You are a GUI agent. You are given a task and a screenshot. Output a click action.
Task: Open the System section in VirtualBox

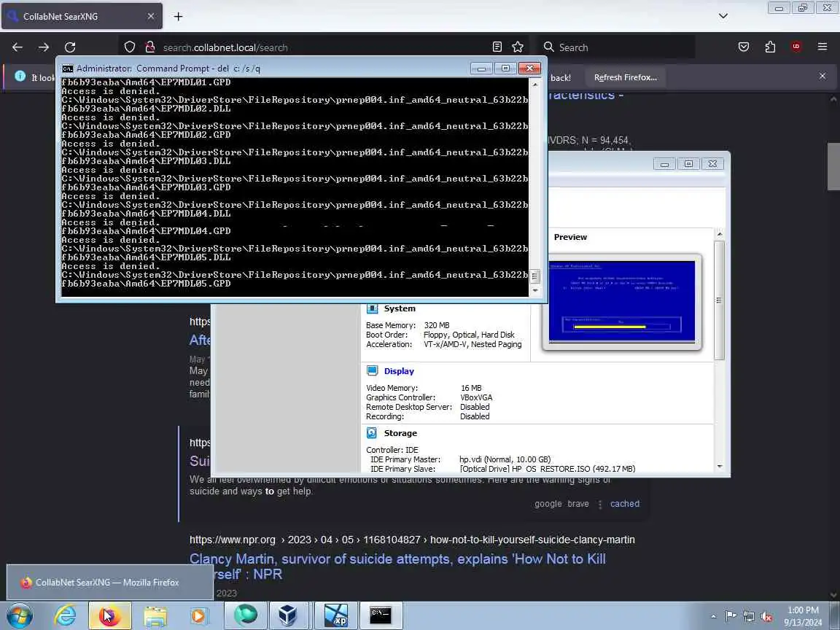pyautogui.click(x=399, y=308)
